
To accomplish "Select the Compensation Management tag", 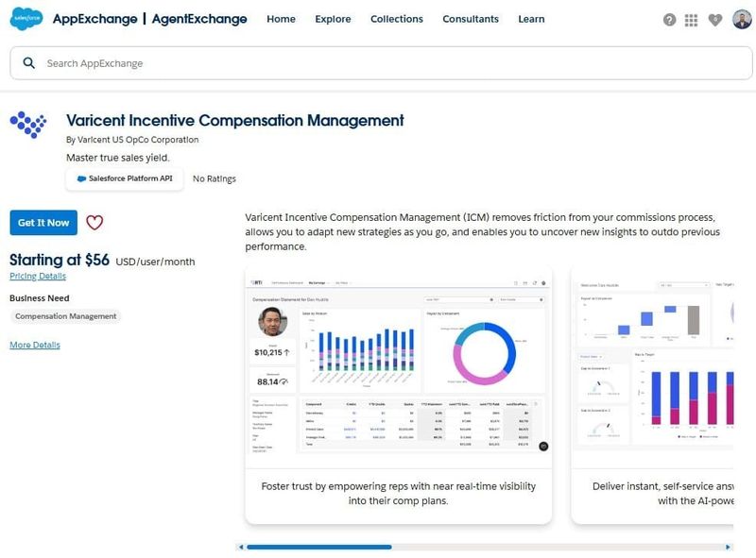I will (x=65, y=316).
